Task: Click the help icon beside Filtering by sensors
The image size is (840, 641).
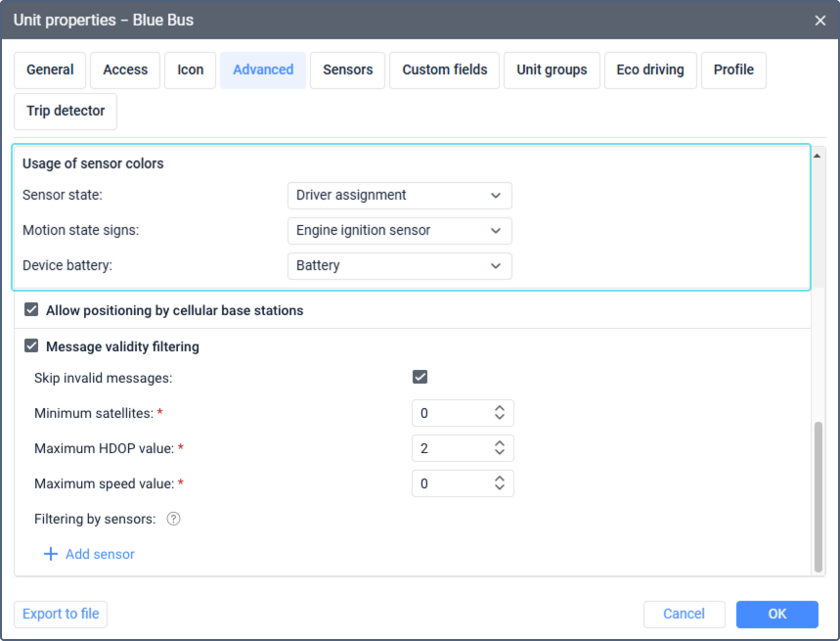Action: click(x=173, y=519)
